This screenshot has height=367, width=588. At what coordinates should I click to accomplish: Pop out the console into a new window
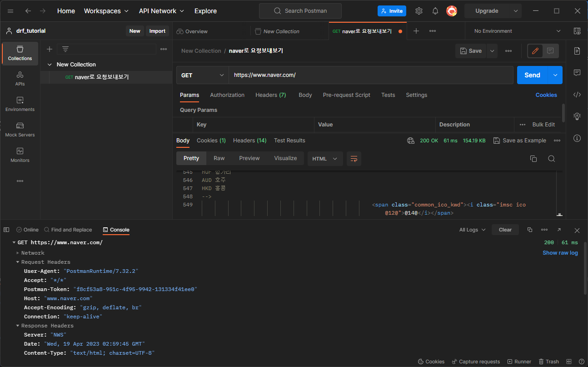pyautogui.click(x=559, y=230)
